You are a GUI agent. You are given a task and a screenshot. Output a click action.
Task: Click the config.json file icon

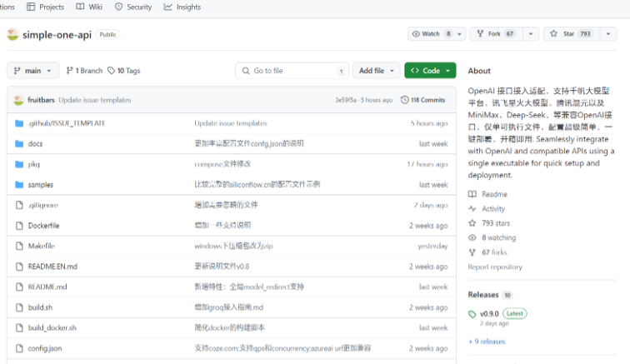[19, 348]
